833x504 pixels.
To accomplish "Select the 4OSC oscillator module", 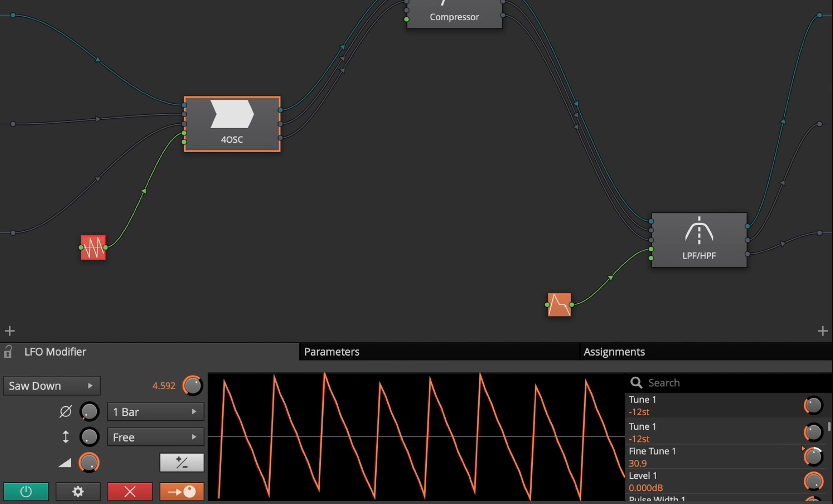I will [232, 124].
